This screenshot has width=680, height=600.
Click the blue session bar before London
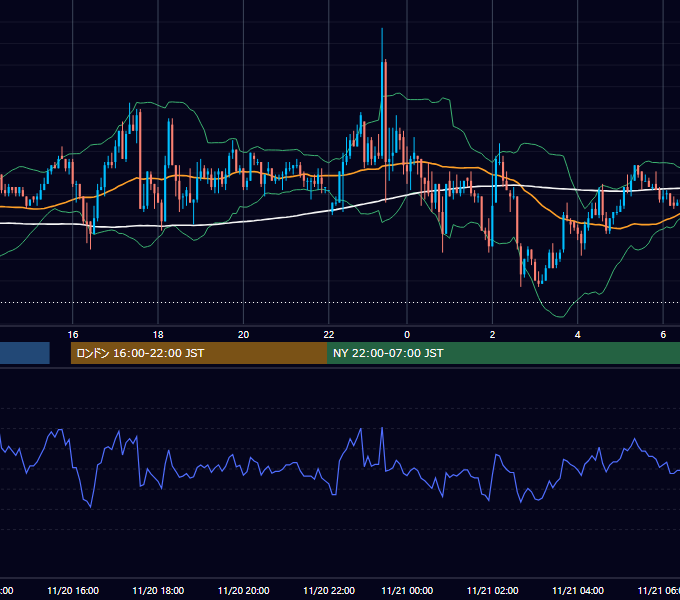click(x=25, y=353)
